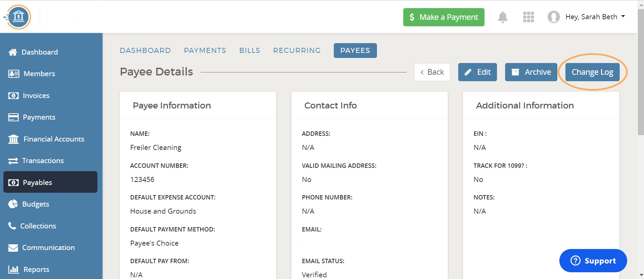This screenshot has width=644, height=279.
Task: Click the House and Grounds value
Action: click(x=163, y=211)
